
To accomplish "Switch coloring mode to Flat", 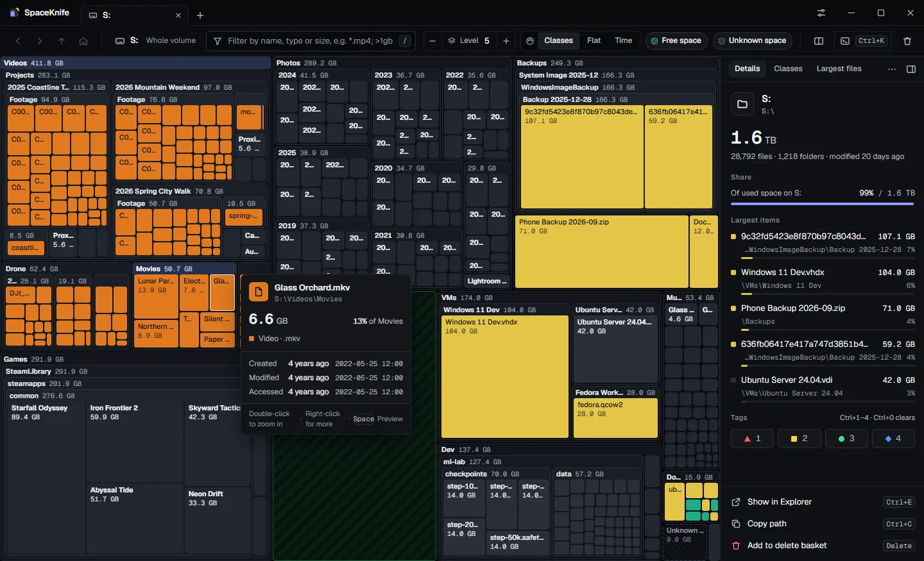I will (x=594, y=40).
